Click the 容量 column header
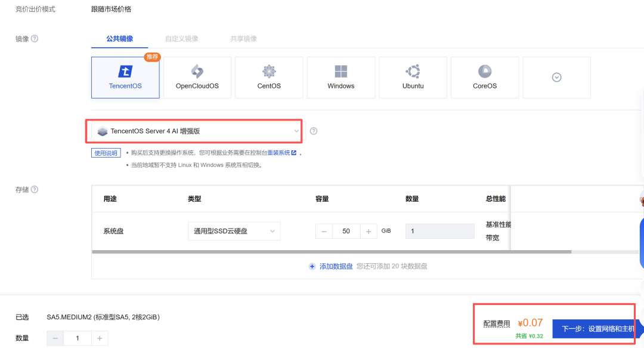 point(322,199)
